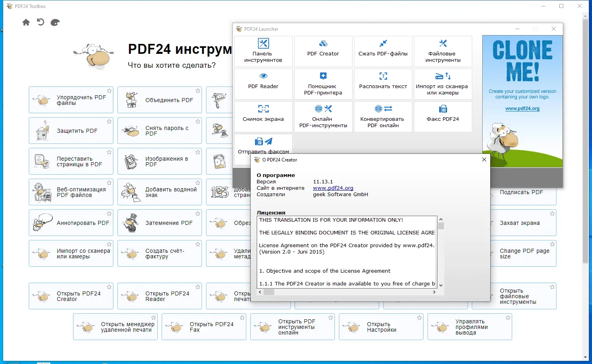Open Снять пароль с PDF tool
The image size is (592, 364).
point(160,131)
